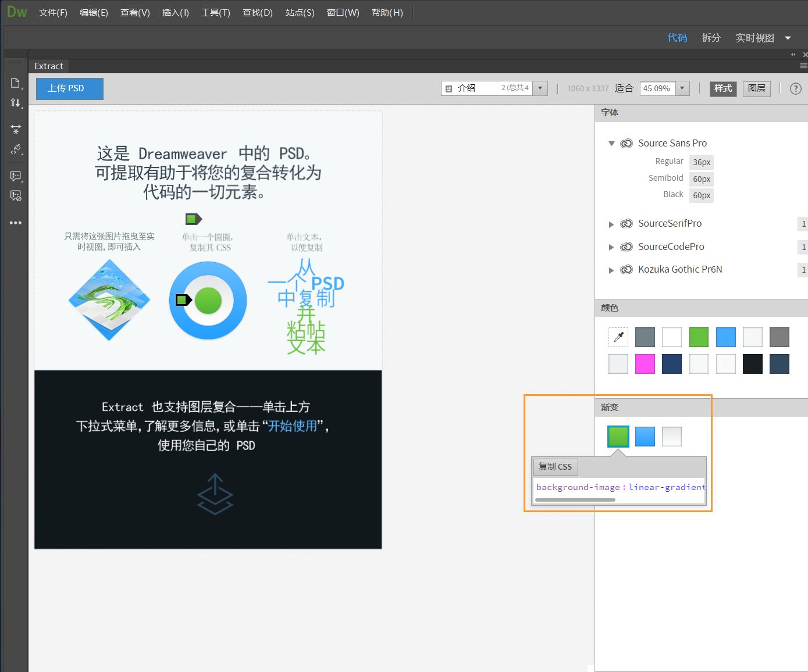Open the 帮助(H) menu
Viewport: 808px width, 672px height.
click(387, 12)
